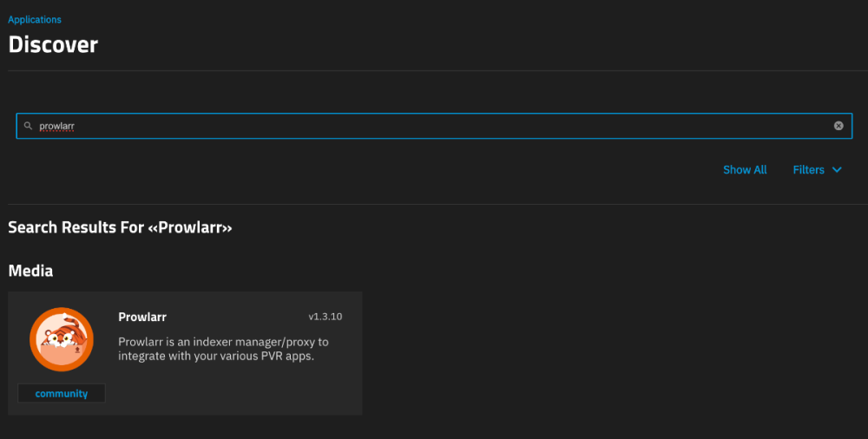Click the Prowlarr description text

pyautogui.click(x=223, y=349)
